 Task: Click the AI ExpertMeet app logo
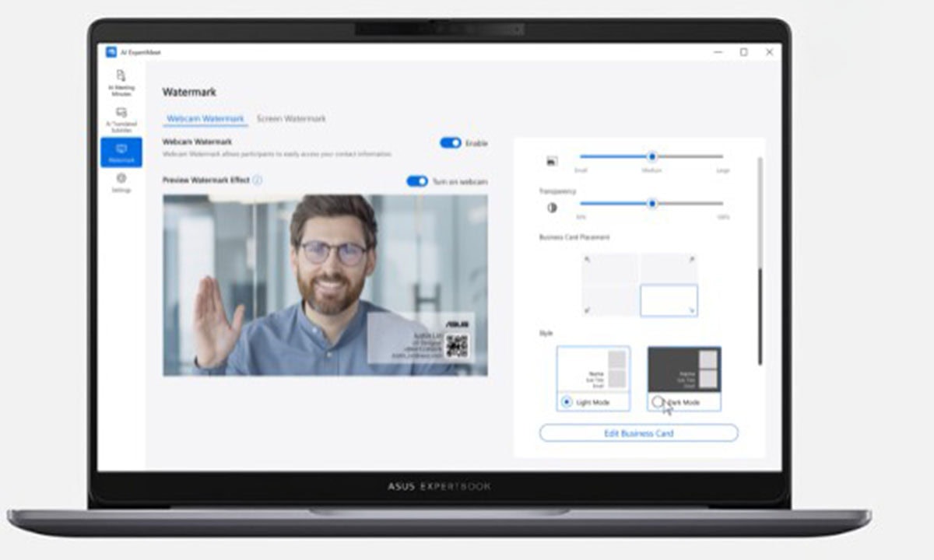(x=111, y=52)
